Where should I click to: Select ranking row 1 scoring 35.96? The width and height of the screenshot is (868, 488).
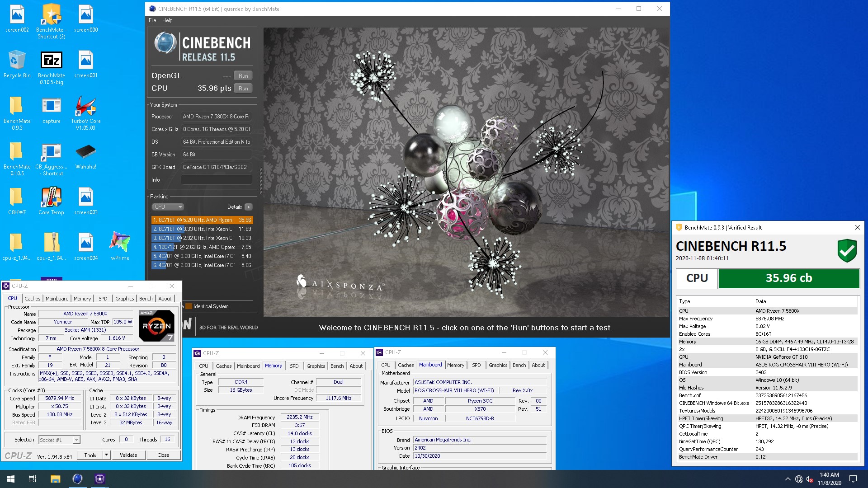[x=202, y=220]
